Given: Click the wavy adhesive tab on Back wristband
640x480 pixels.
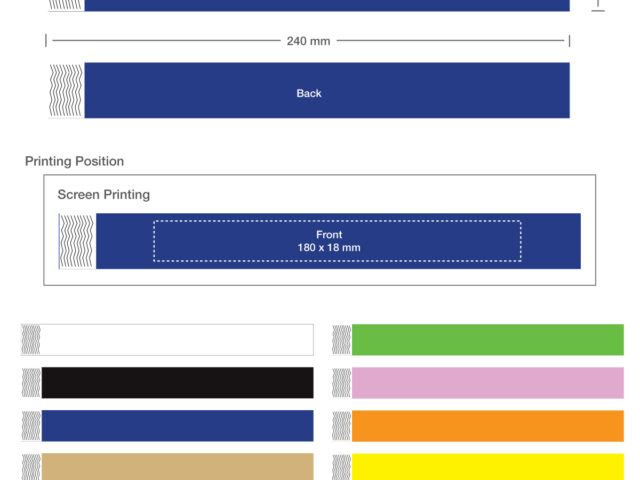Looking at the screenshot, I should [x=66, y=91].
